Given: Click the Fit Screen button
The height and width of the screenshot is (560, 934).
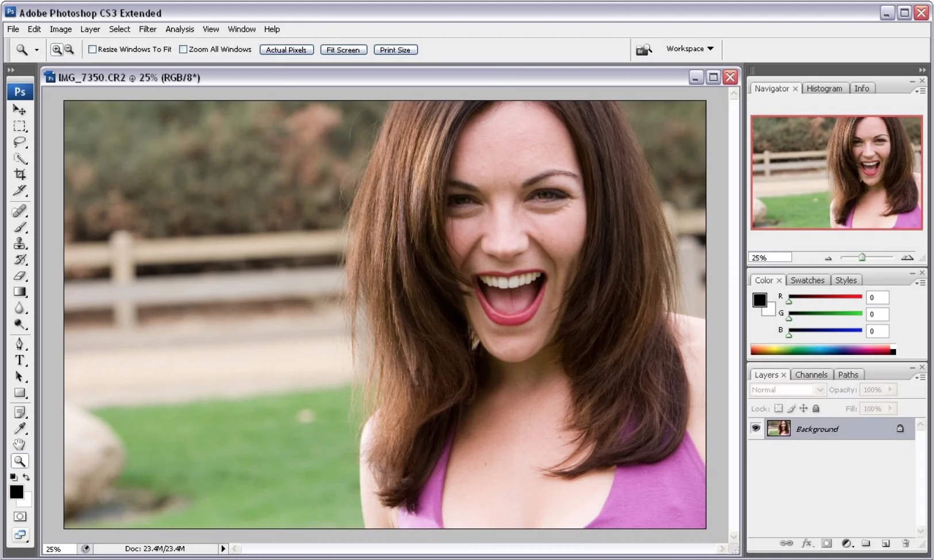Looking at the screenshot, I should click(343, 50).
